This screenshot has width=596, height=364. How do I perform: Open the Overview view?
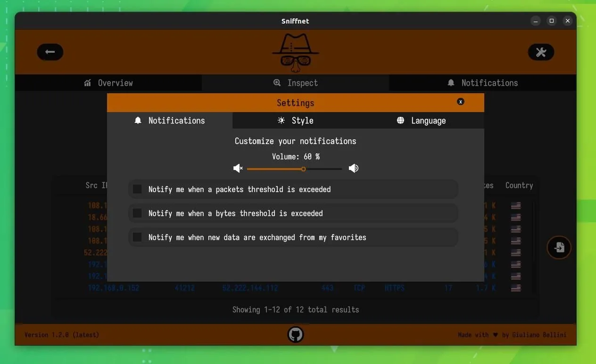coord(108,82)
